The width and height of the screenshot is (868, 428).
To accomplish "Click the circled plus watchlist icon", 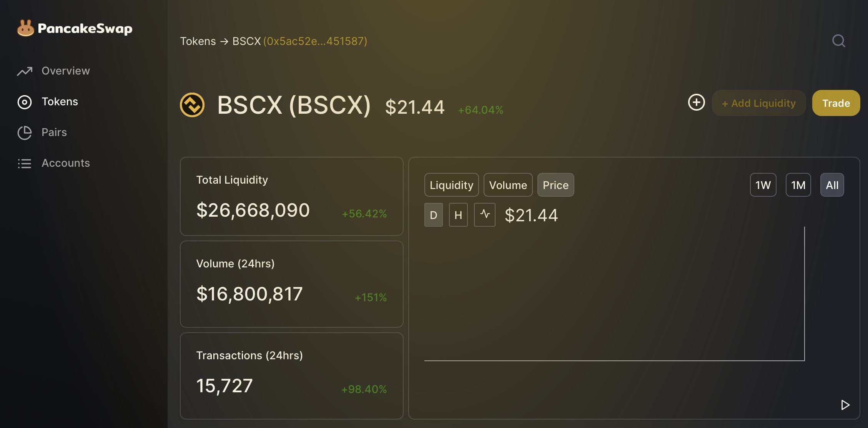I will [696, 102].
